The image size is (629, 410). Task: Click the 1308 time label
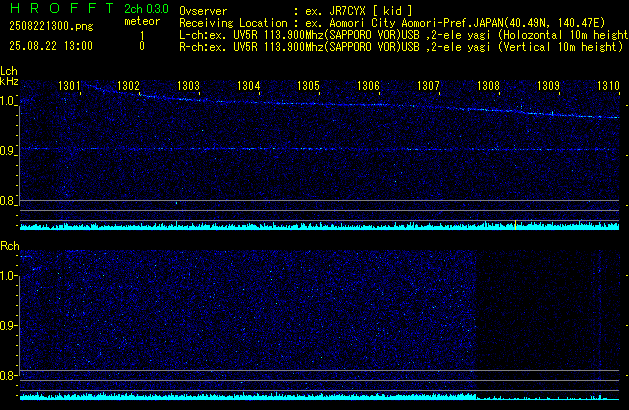pos(488,86)
